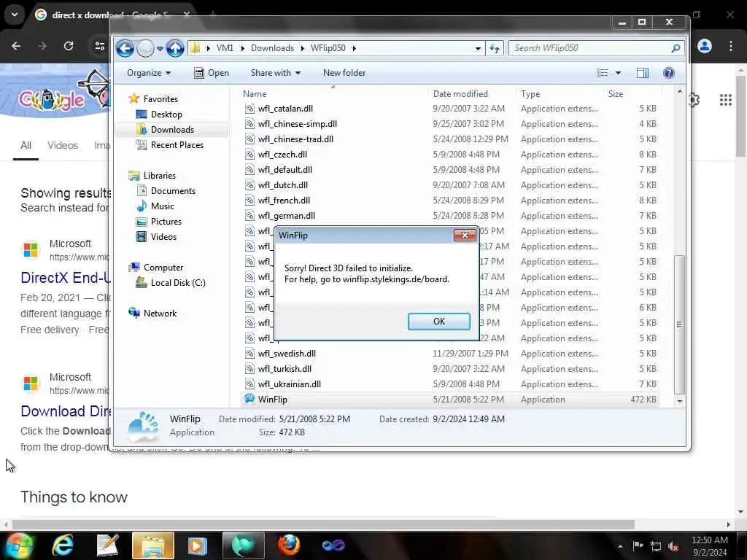Expand the arrow after WFlip050 in the breadcrumb
The width and height of the screenshot is (747, 560).
pos(355,48)
